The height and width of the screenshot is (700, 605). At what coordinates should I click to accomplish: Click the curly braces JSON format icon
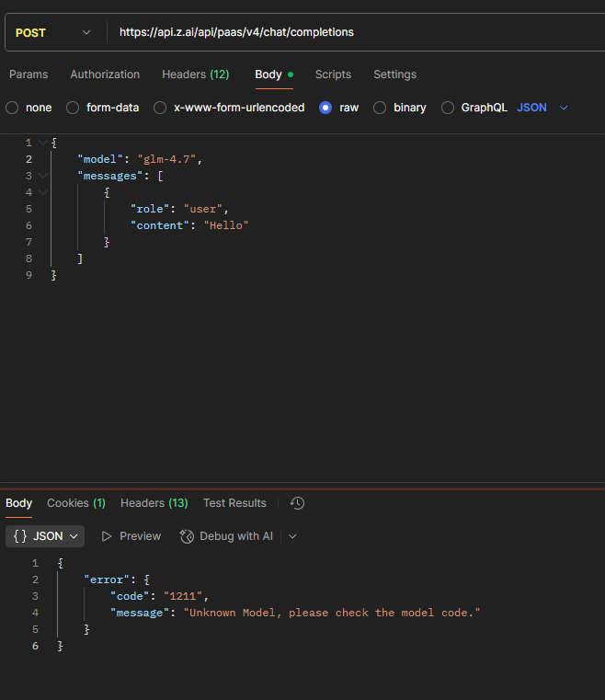point(20,536)
